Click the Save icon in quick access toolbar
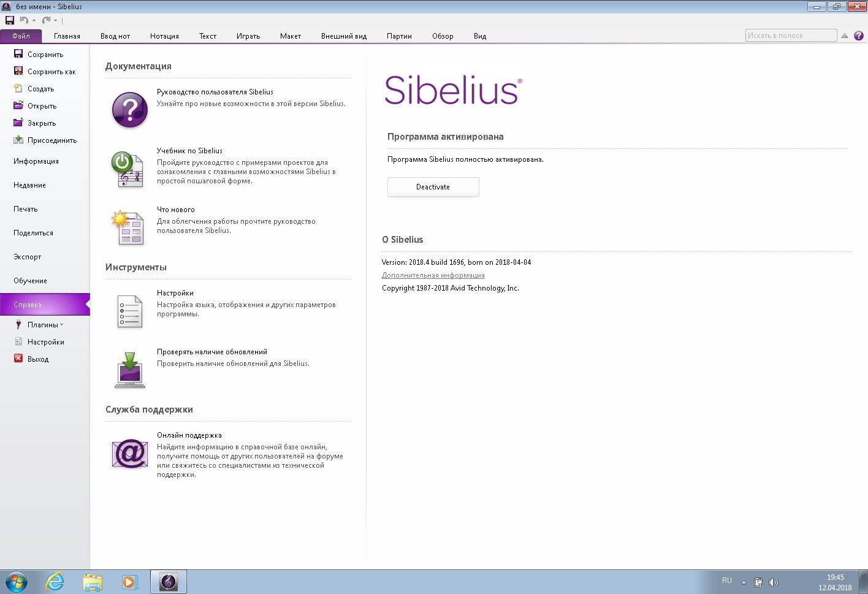The height and width of the screenshot is (594, 868). point(9,20)
